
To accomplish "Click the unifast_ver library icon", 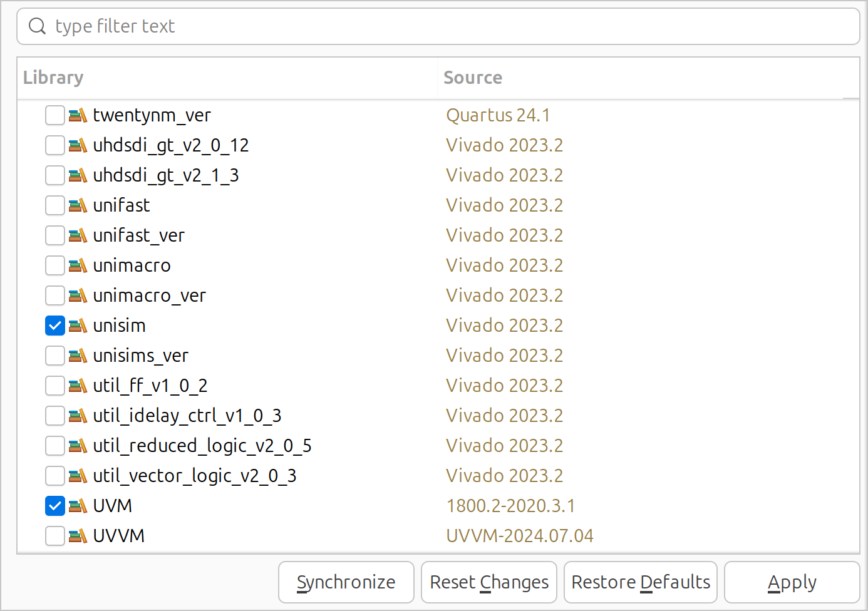I will tap(78, 235).
